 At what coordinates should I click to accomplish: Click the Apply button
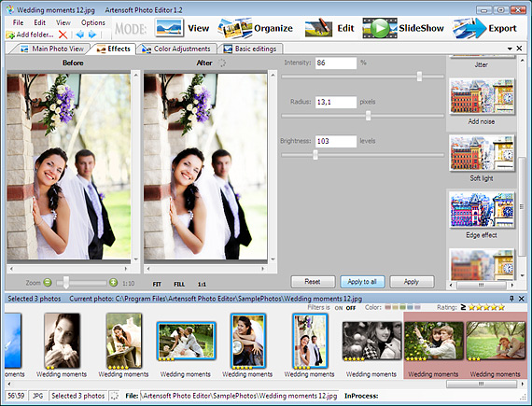pos(412,282)
